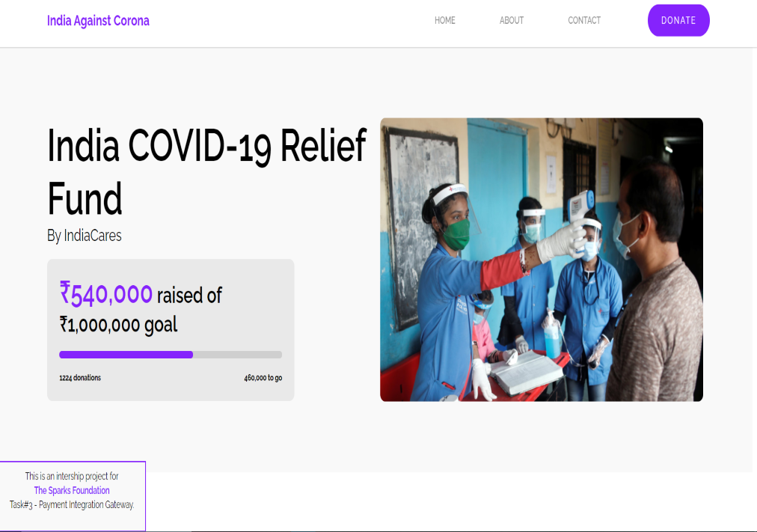The image size is (757, 532).
Task: Follow The Sparks Foundation link
Action: [72, 491]
